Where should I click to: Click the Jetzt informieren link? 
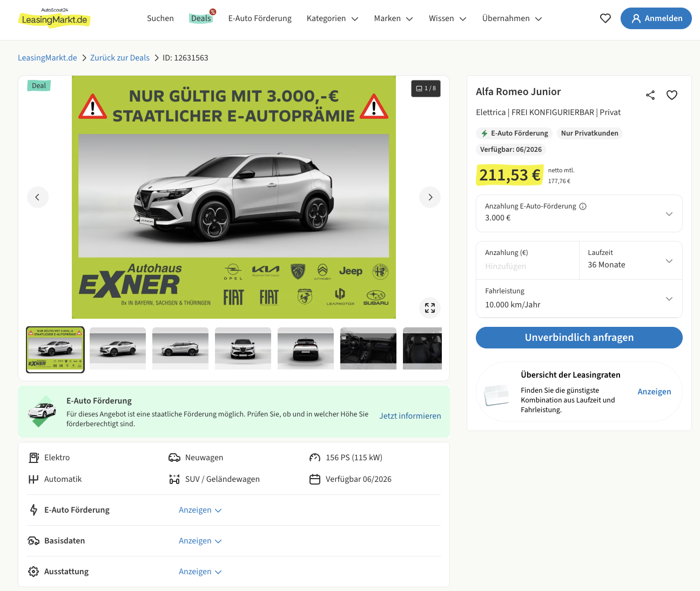[x=410, y=416]
